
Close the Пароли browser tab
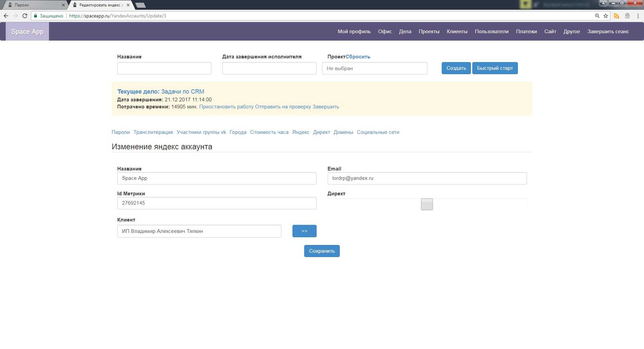[63, 5]
